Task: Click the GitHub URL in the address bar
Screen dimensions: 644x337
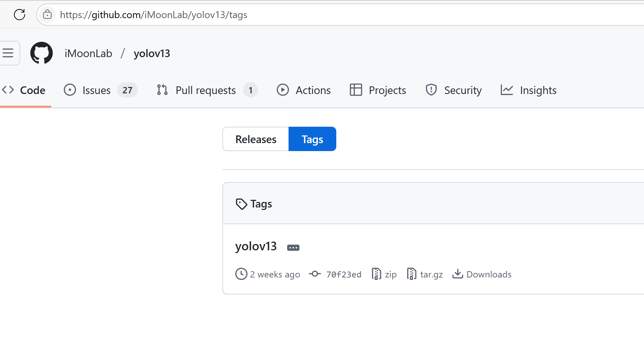Action: point(153,15)
